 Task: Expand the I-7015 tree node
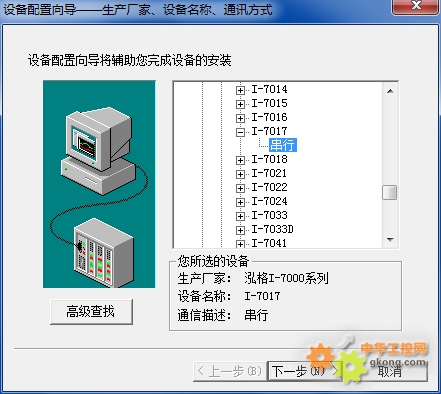(x=240, y=104)
